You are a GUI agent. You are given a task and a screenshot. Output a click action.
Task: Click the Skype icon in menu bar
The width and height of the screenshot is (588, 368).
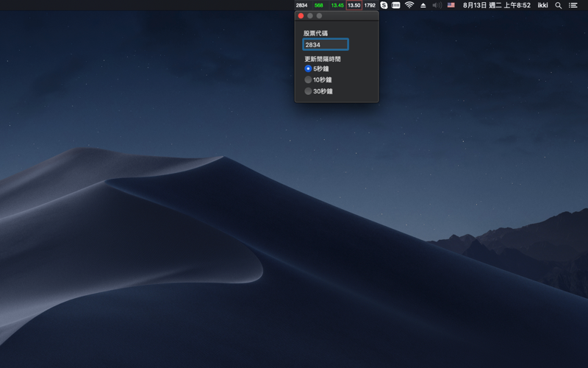384,5
